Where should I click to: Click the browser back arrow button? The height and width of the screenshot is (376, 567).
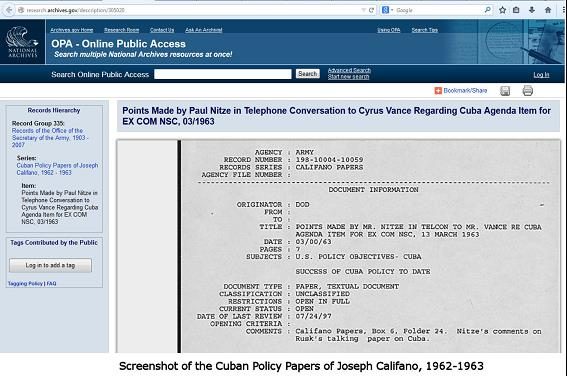tap(9, 10)
